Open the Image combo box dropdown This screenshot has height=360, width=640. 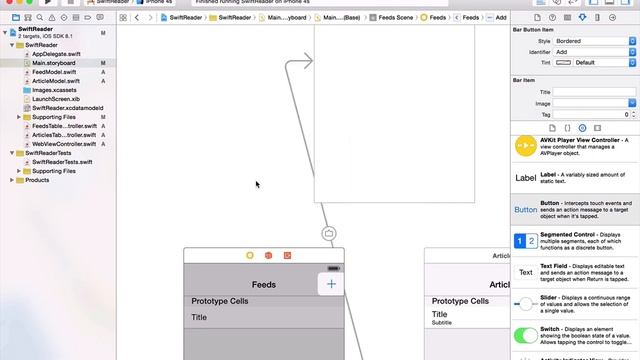tap(632, 103)
